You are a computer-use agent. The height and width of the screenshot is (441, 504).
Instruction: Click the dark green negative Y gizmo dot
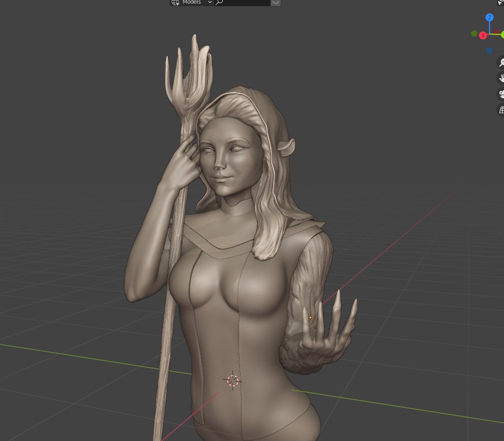pos(474,34)
